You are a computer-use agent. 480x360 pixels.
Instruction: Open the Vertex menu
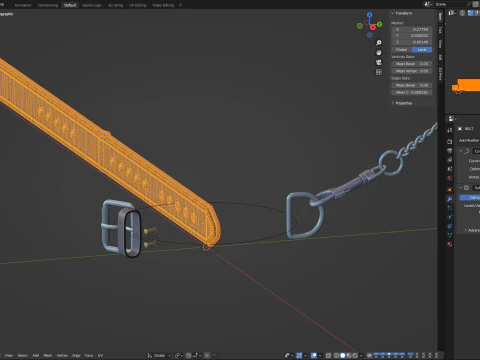[x=62, y=355]
